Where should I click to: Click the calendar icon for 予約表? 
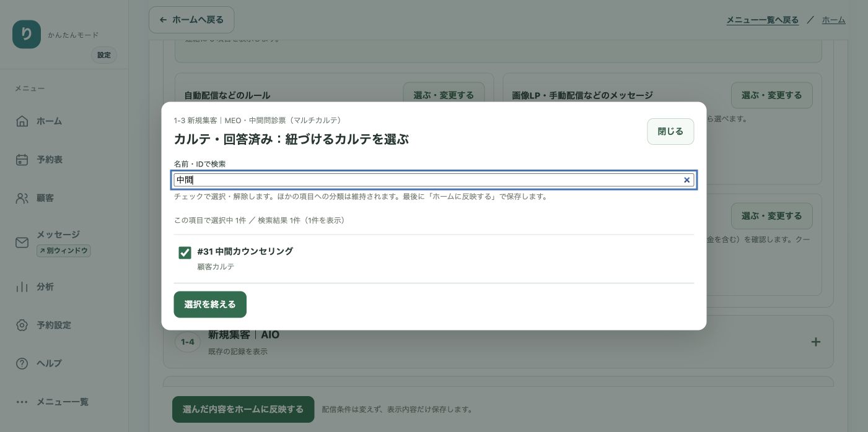[x=22, y=160]
